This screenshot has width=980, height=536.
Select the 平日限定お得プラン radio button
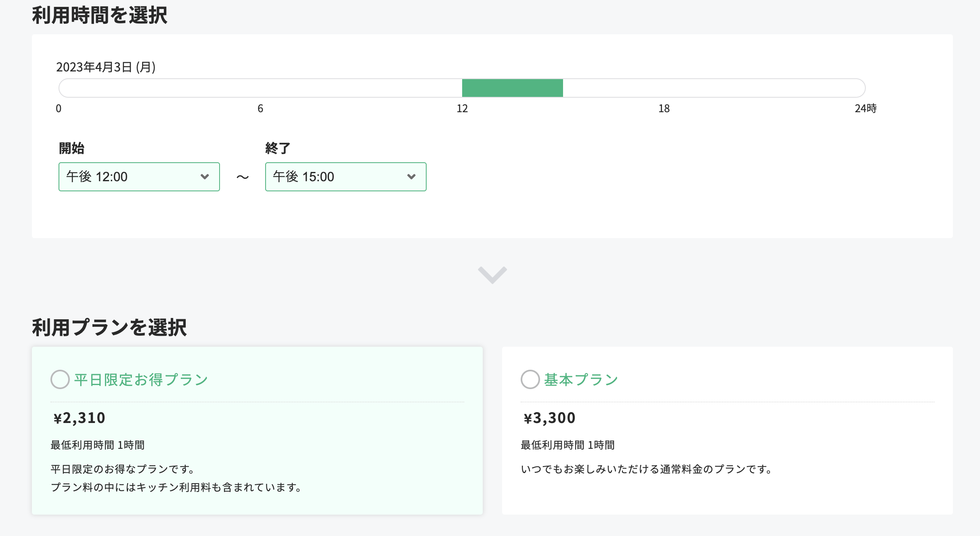tap(60, 379)
